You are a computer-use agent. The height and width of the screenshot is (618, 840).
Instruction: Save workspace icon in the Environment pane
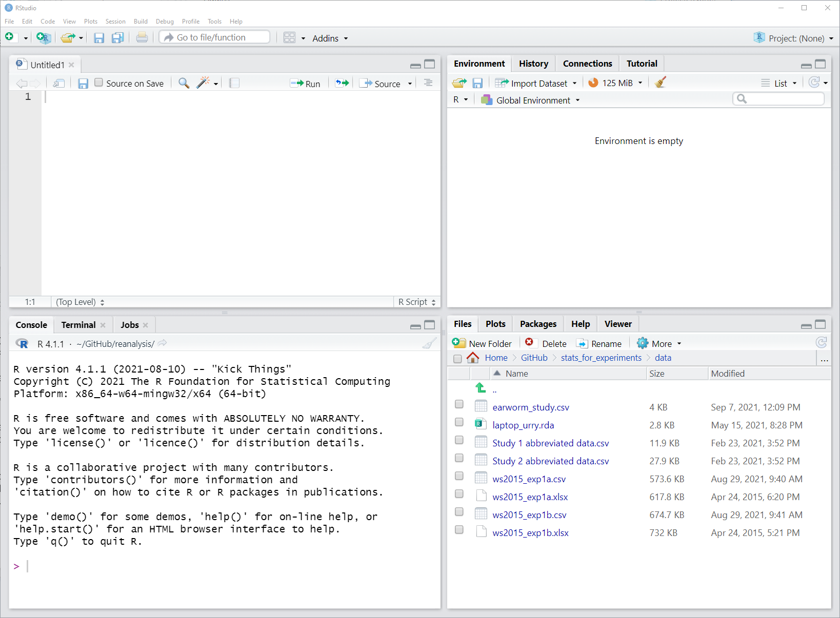point(477,83)
